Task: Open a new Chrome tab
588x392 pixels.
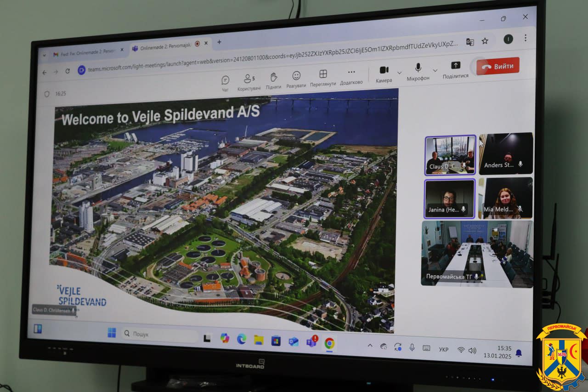Action: [x=219, y=42]
